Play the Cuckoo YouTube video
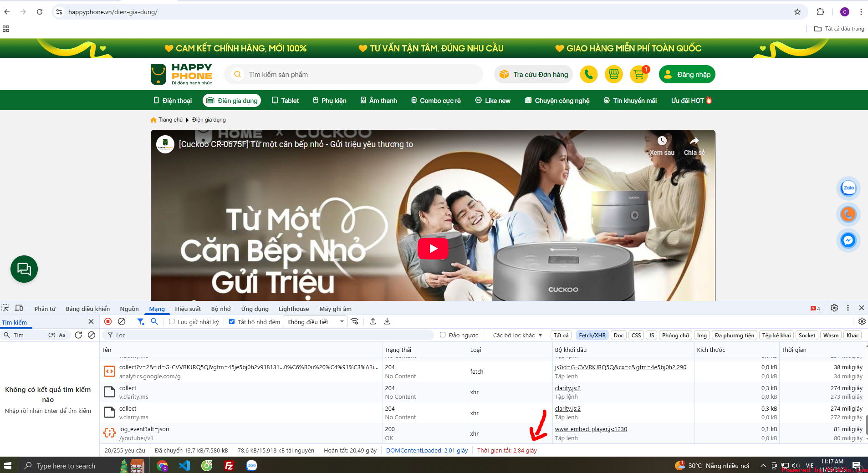868x473 pixels. coord(433,248)
